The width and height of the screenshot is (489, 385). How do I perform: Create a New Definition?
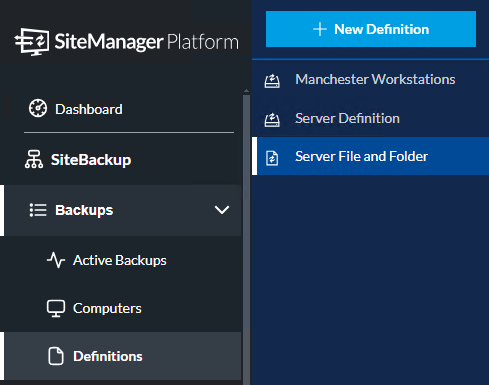coord(371,29)
